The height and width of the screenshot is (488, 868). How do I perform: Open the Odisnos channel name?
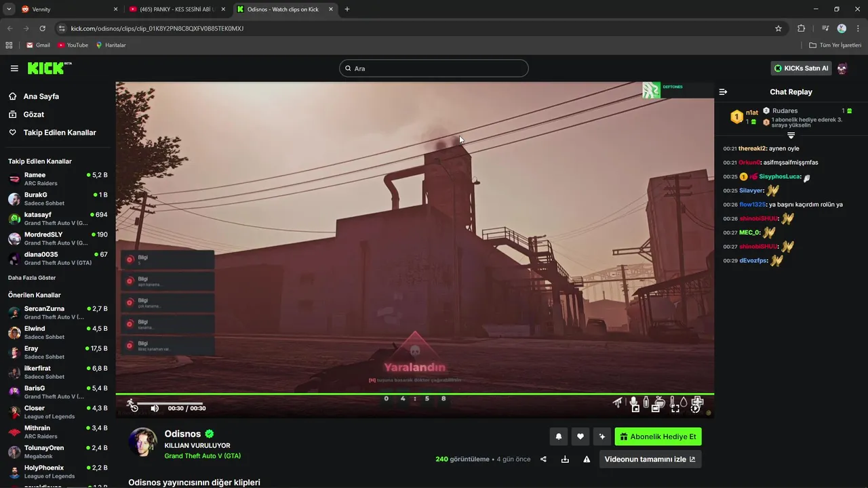click(x=182, y=434)
